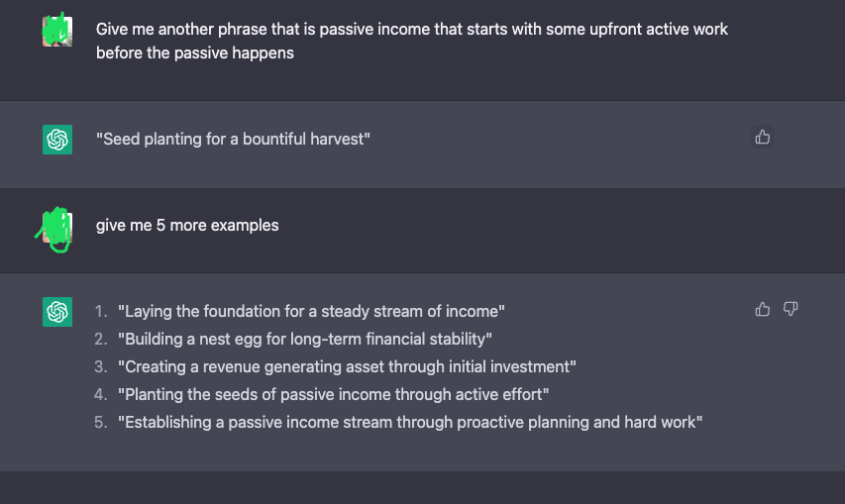Select the "give me 5 more examples" message

187,225
